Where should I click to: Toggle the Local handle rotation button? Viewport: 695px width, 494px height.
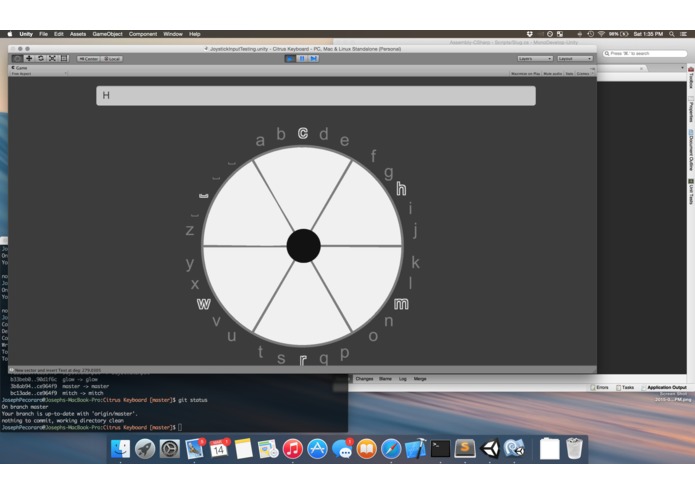[x=112, y=58]
